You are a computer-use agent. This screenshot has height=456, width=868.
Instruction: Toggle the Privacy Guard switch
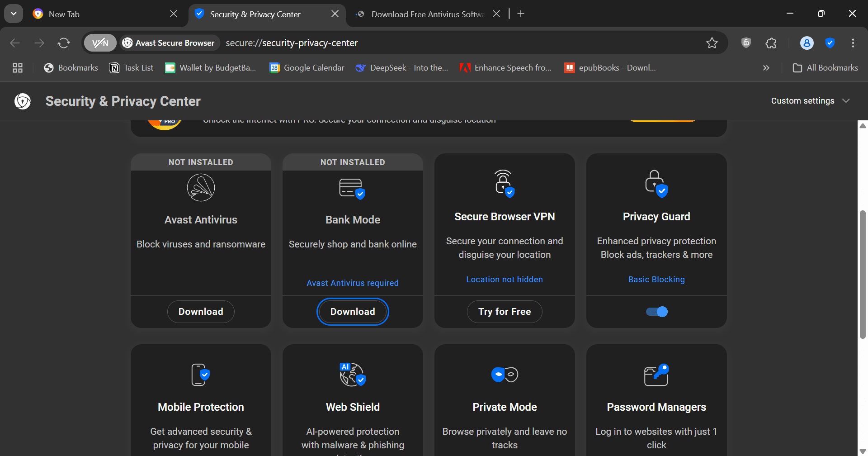tap(657, 312)
